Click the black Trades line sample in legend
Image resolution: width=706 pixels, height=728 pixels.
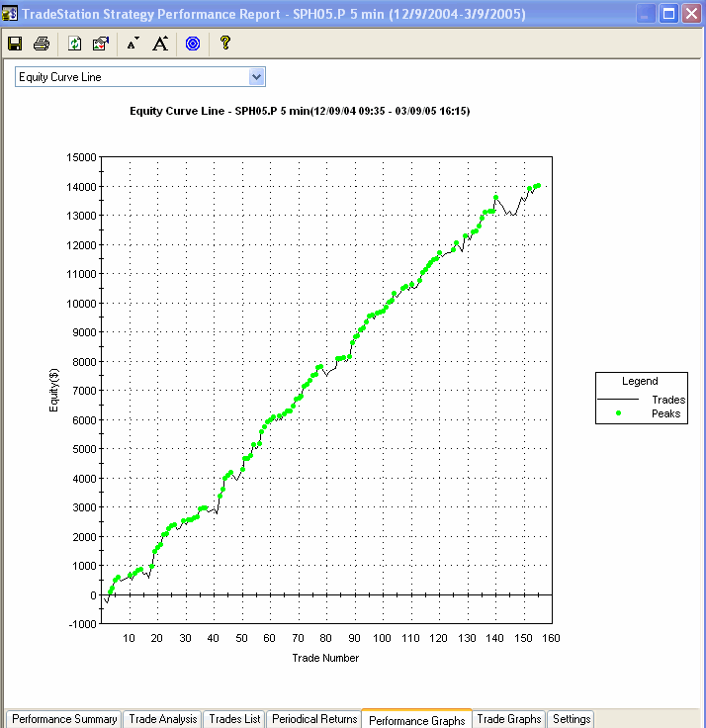pos(618,400)
